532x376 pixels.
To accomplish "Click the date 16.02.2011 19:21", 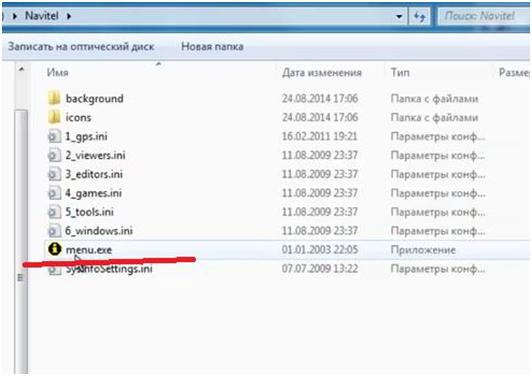I will click(320, 136).
